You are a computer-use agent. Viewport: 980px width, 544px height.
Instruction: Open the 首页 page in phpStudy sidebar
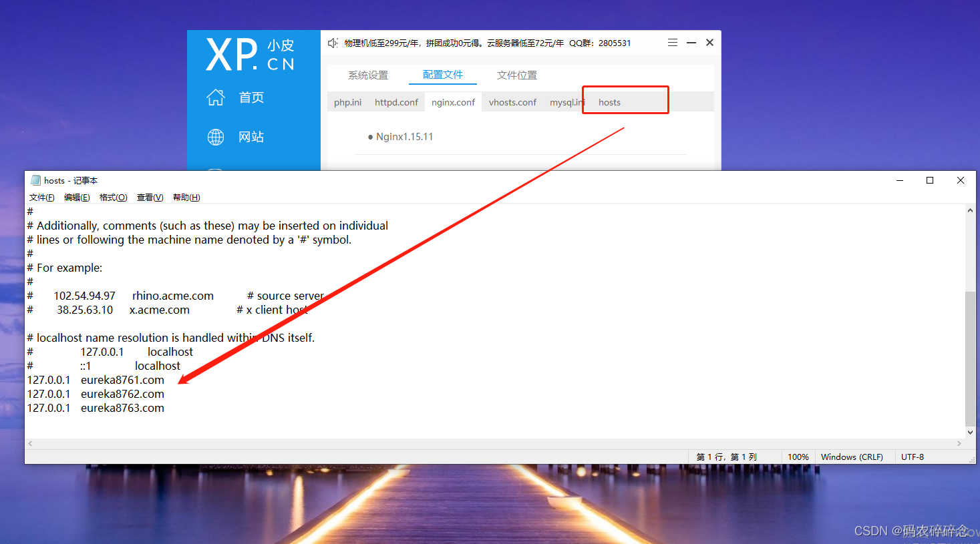click(251, 97)
